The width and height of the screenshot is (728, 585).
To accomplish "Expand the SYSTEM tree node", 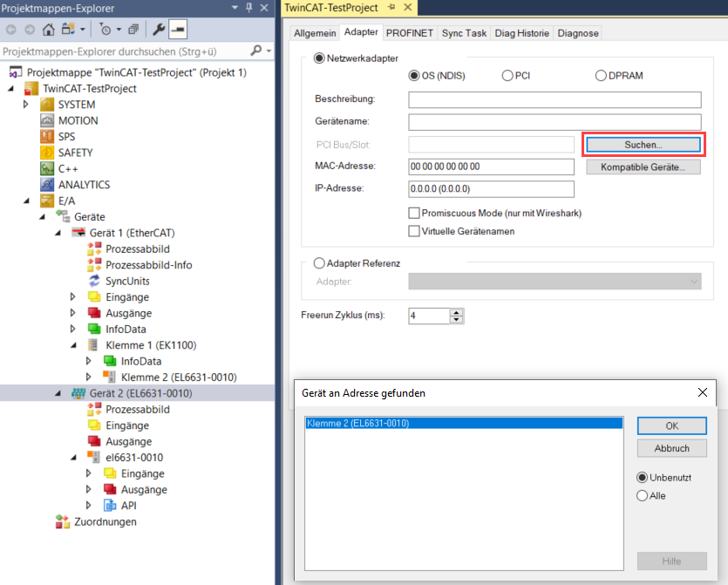I will coord(26,105).
